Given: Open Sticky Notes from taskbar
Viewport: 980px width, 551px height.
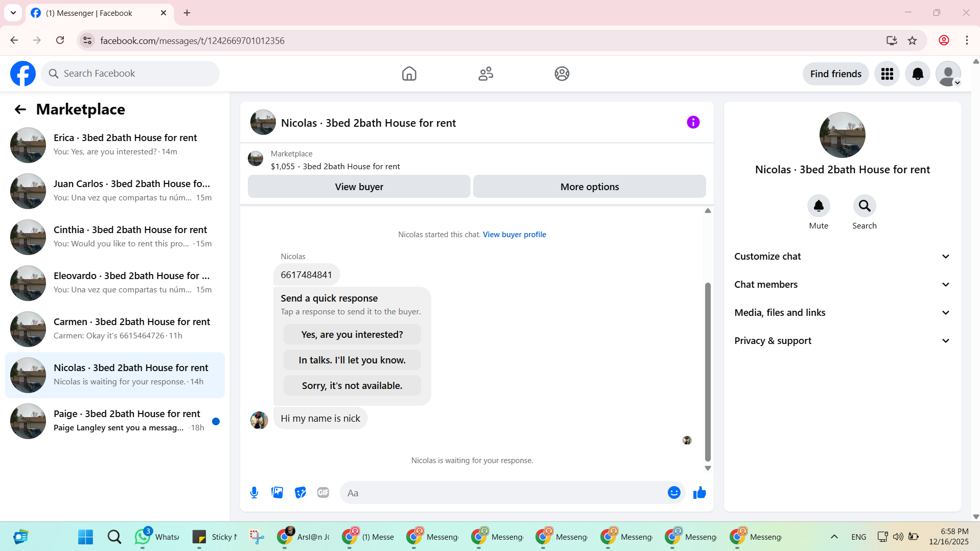Looking at the screenshot, I should click(214, 537).
